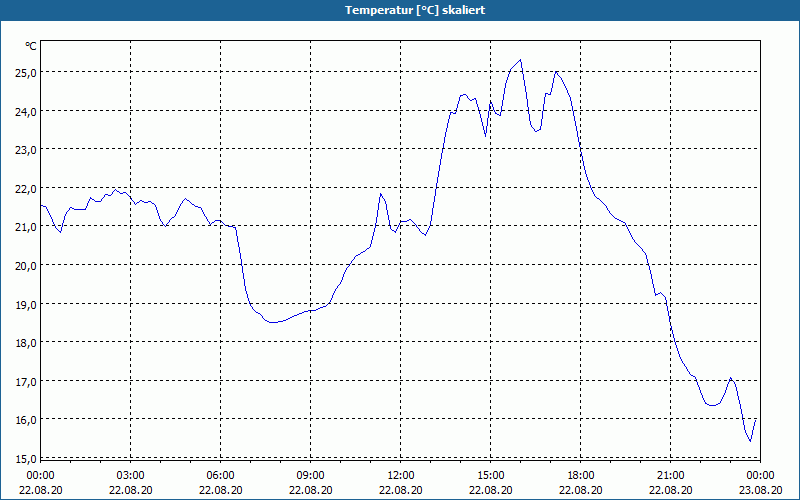Click the 23.08.20 date label
Viewport: 800px width, 500px height.
(x=760, y=490)
